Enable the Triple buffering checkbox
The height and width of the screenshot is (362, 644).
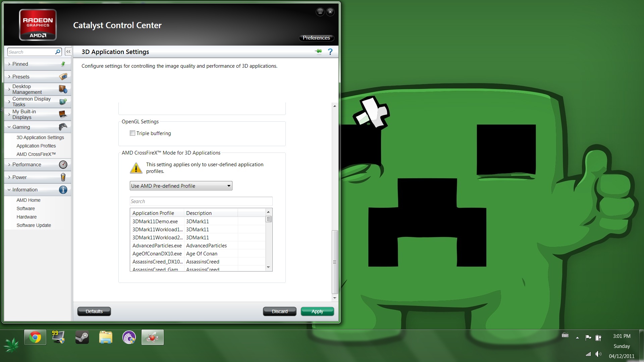tap(132, 133)
